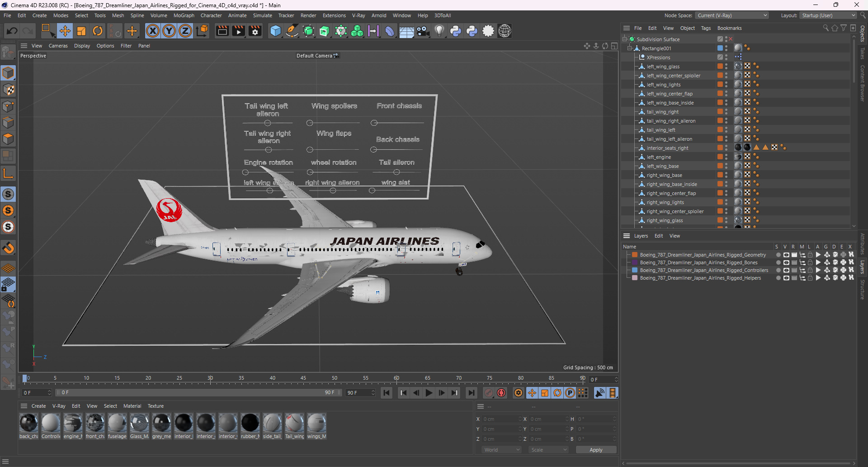Open the V-Ray main menu
The height and width of the screenshot is (467, 868).
point(359,15)
